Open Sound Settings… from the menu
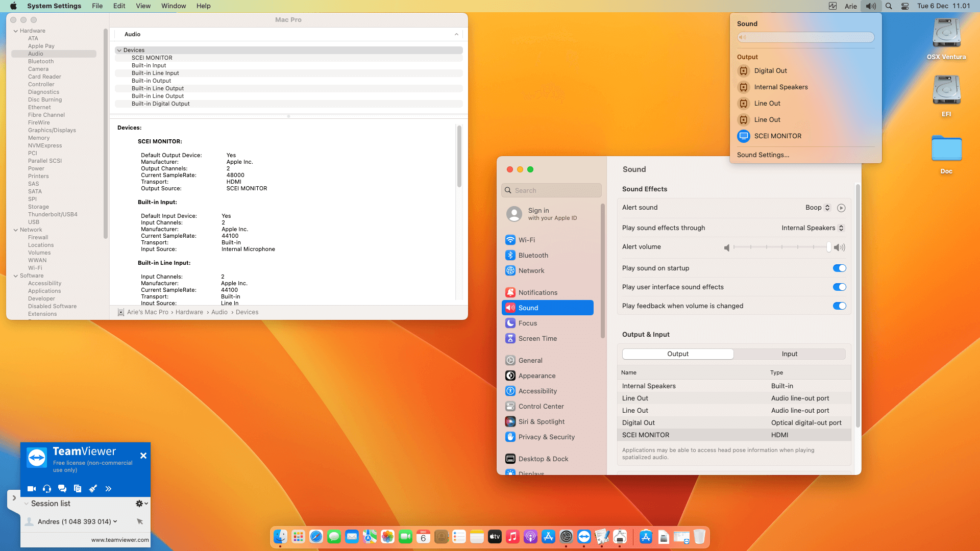The width and height of the screenshot is (980, 551). pyautogui.click(x=763, y=155)
